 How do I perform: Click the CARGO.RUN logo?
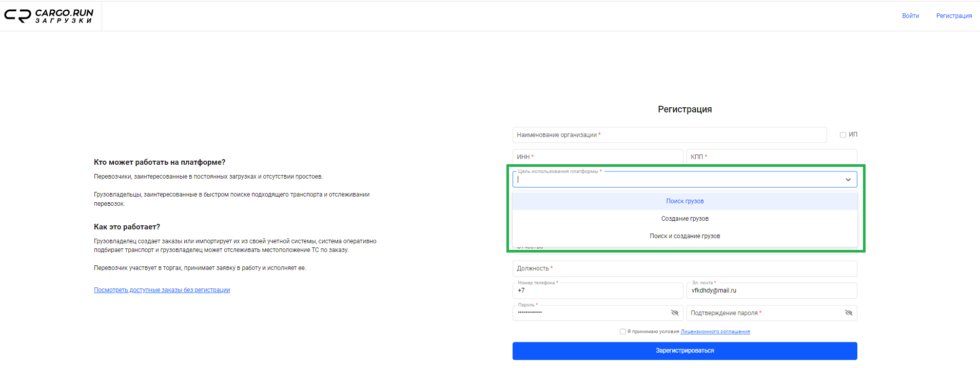pos(49,16)
